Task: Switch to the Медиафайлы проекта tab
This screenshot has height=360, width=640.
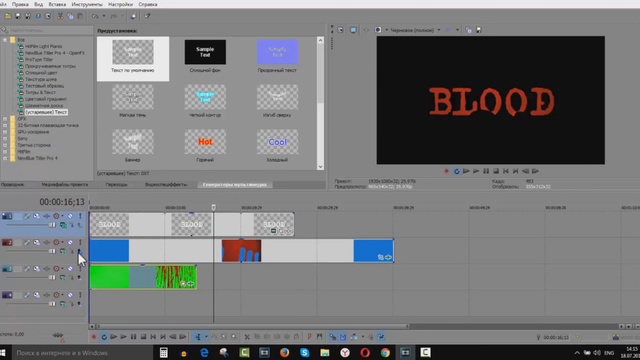Action: pos(64,184)
